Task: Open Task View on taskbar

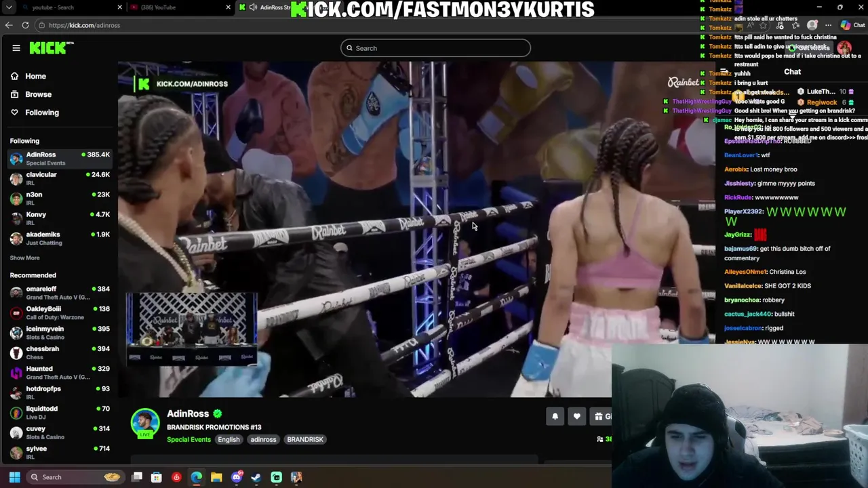Action: (x=137, y=477)
